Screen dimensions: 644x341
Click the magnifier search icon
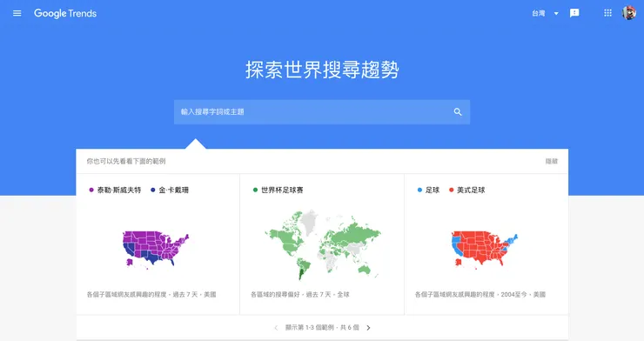pos(458,111)
